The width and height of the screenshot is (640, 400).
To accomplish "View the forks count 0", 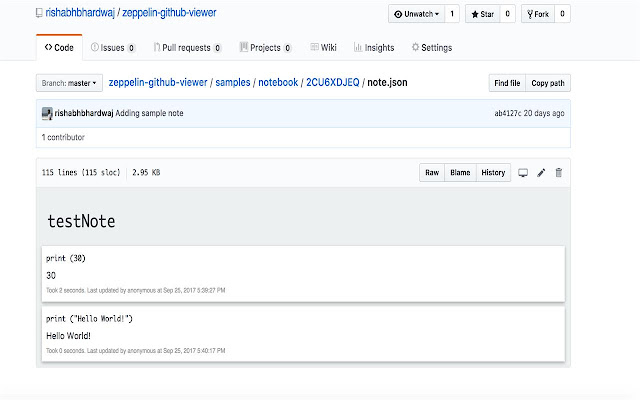I will click(x=562, y=14).
